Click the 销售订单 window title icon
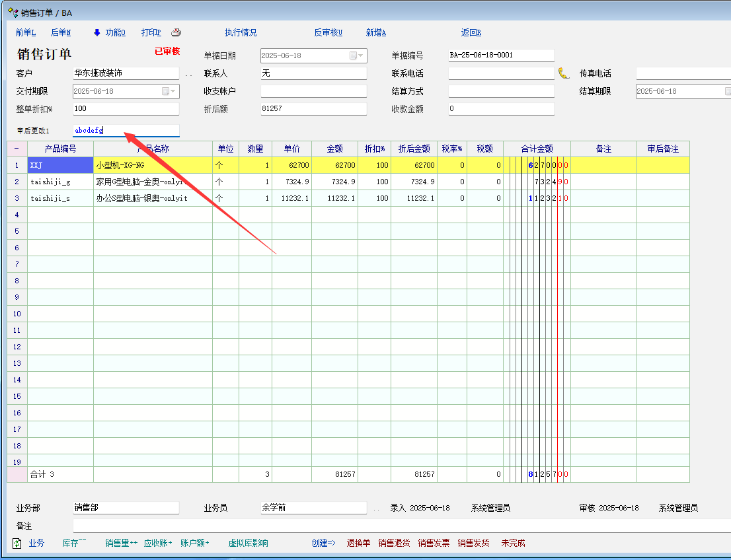The width and height of the screenshot is (731, 560). (12, 12)
